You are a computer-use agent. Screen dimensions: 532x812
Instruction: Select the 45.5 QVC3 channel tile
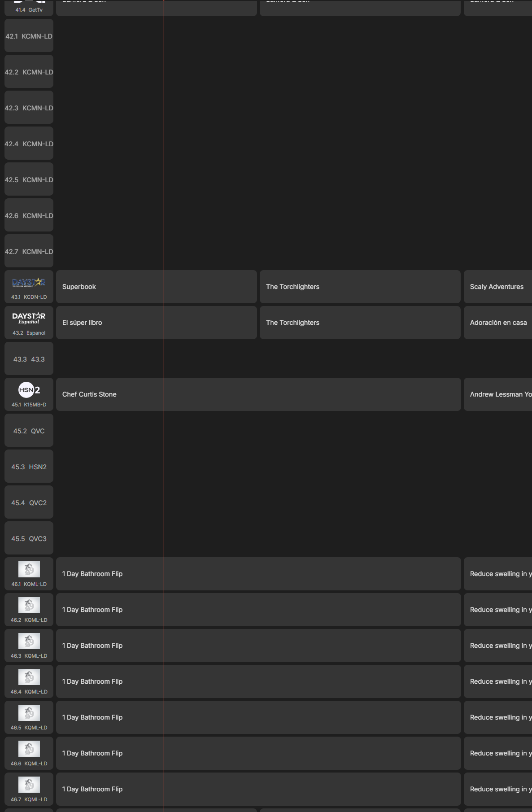click(29, 538)
